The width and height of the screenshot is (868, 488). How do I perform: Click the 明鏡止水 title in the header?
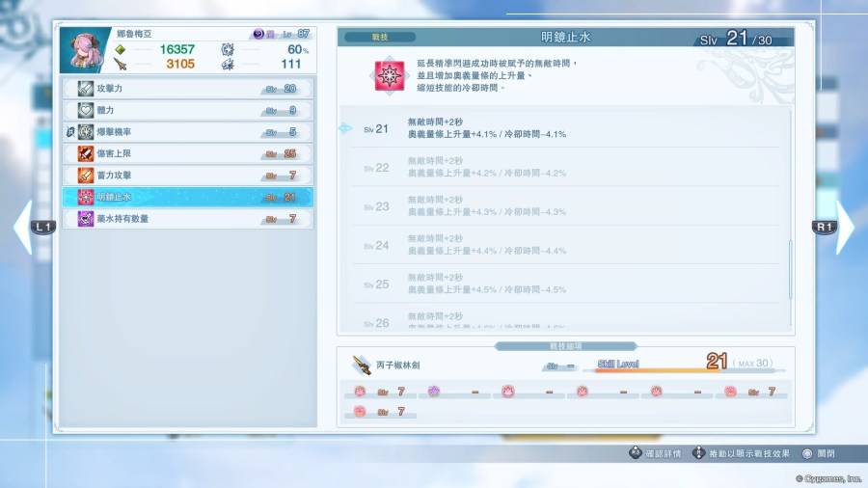click(x=565, y=37)
